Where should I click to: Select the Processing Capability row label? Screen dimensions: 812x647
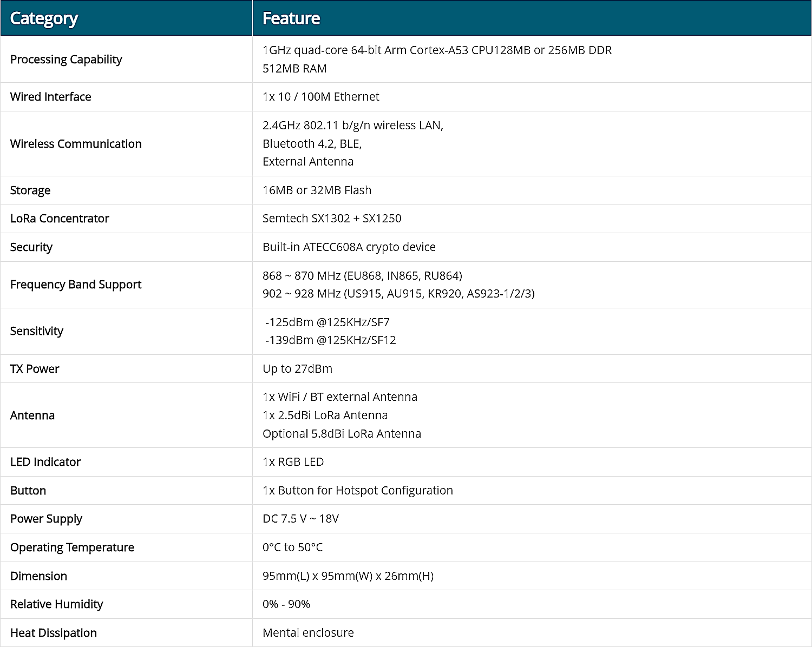point(66,60)
